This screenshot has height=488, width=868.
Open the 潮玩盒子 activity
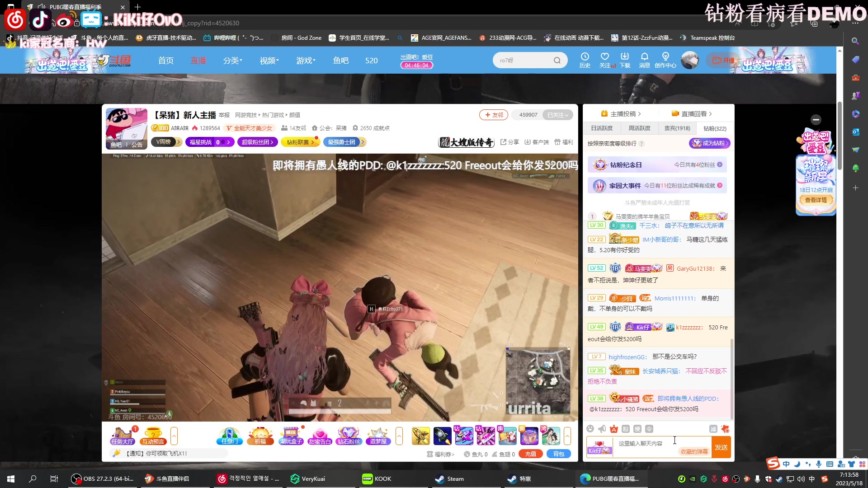pyautogui.click(x=291, y=436)
